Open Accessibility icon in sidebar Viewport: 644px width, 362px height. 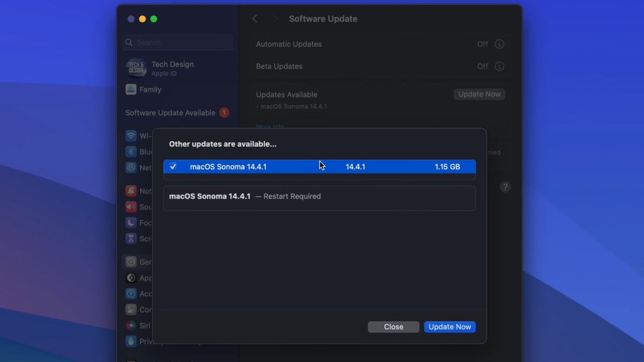pyautogui.click(x=131, y=294)
